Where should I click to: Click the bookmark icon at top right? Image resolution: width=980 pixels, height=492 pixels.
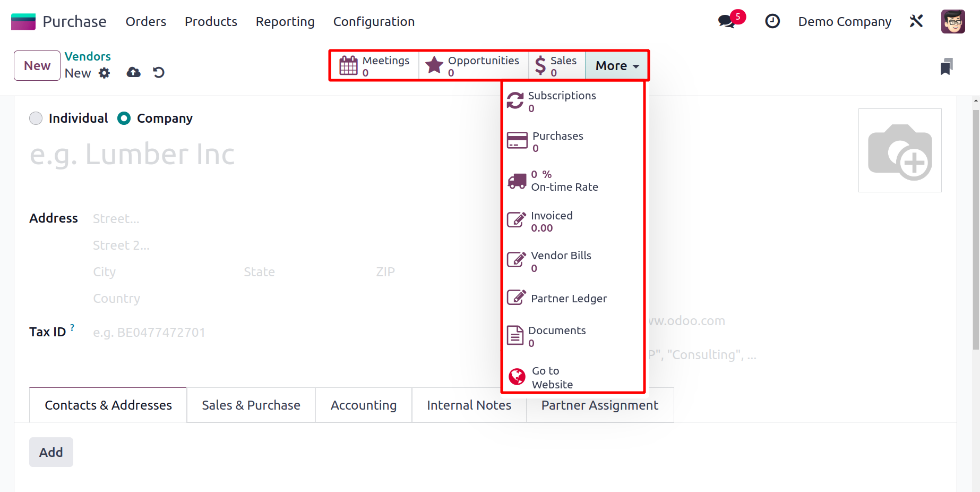coord(947,66)
